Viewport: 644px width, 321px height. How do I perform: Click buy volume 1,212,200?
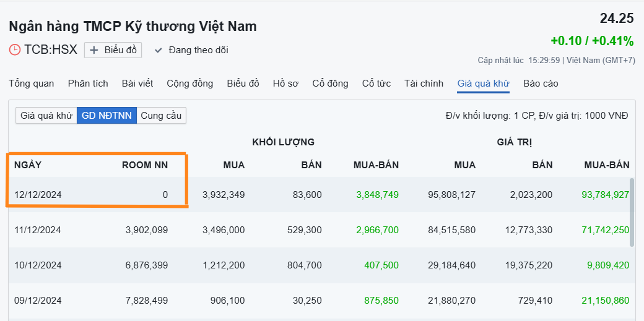pos(224,265)
